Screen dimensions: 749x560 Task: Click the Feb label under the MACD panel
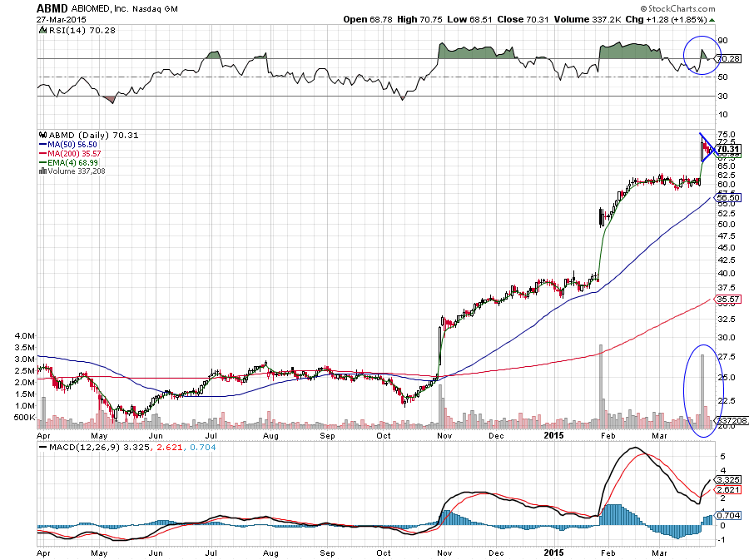tap(608, 553)
